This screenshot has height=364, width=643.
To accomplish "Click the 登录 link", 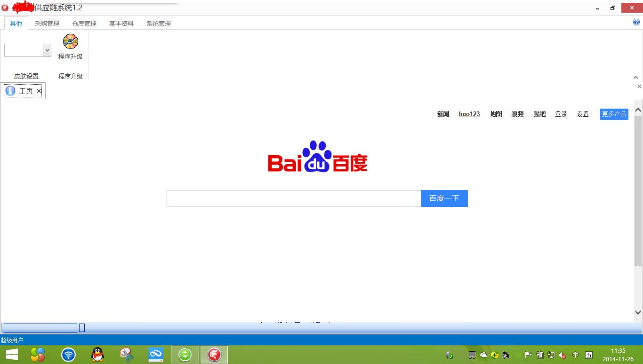I will point(561,114).
